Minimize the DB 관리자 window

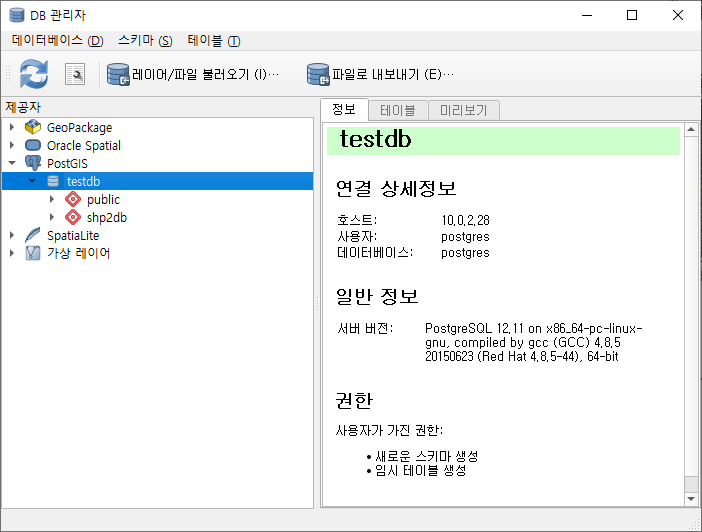pos(587,15)
